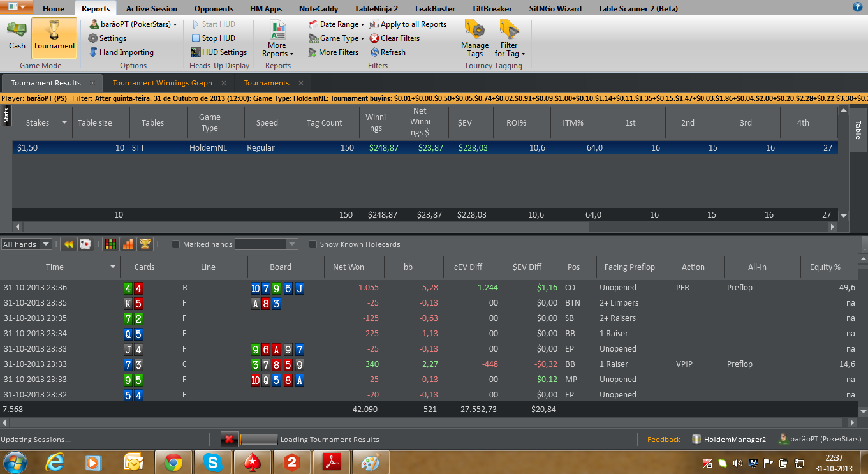The width and height of the screenshot is (868, 474).
Task: Open the barãoPT (PokerStars) player dropdown
Action: 133,24
